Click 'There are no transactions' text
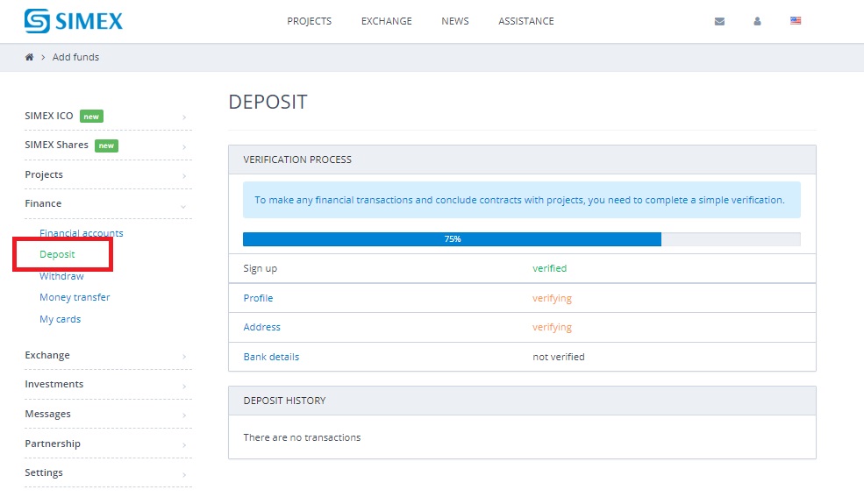The height and width of the screenshot is (504, 864). pos(302,437)
